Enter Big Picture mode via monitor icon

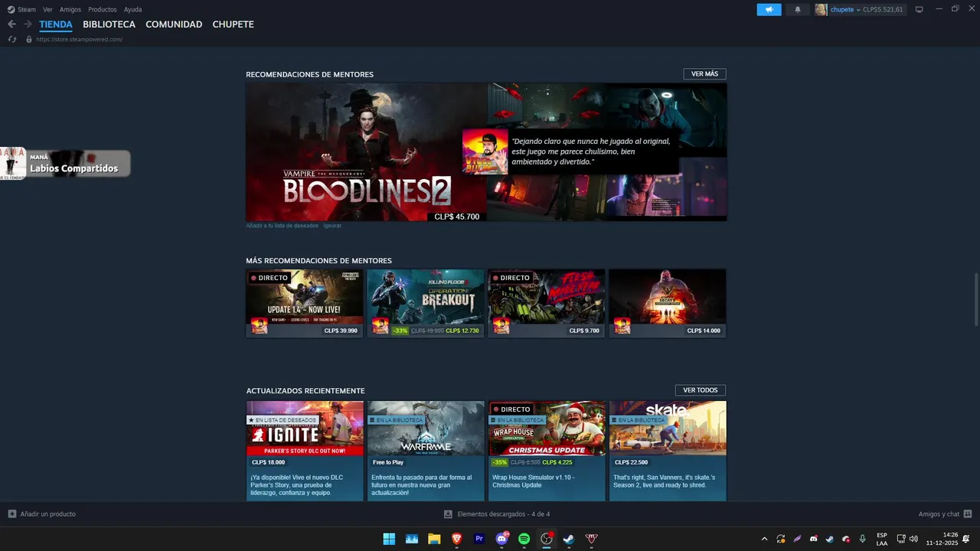919,9
